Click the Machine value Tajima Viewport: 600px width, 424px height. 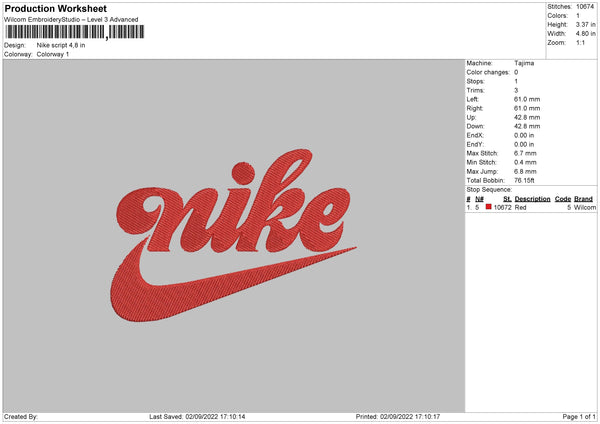tap(524, 63)
